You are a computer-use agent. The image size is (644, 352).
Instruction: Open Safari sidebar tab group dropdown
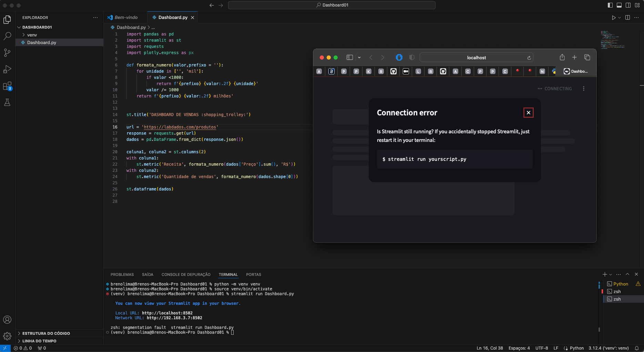(359, 58)
